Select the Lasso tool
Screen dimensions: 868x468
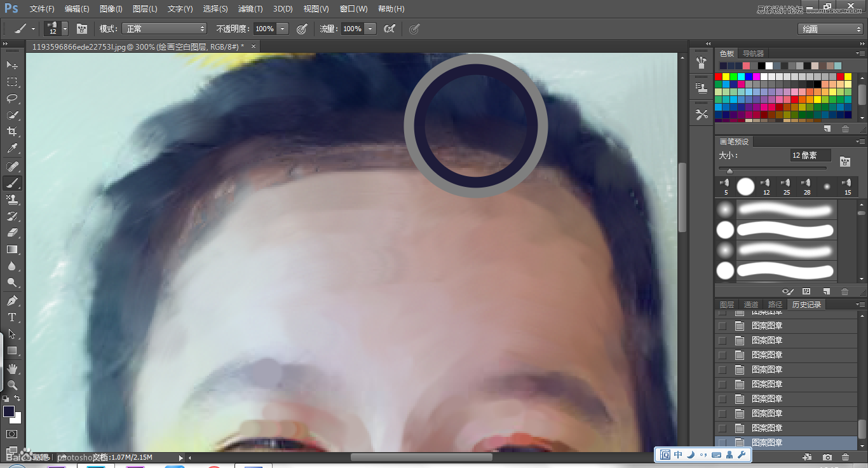click(x=13, y=99)
